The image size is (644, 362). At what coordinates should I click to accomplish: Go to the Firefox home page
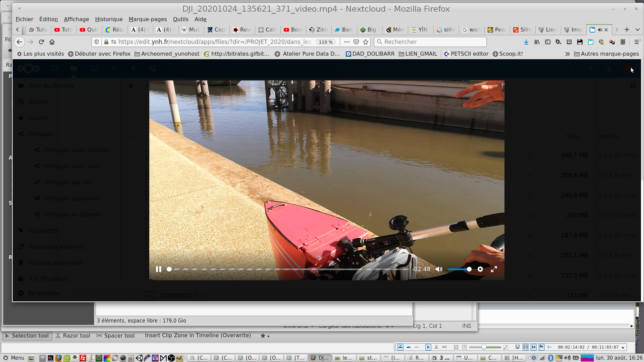pyautogui.click(x=52, y=42)
